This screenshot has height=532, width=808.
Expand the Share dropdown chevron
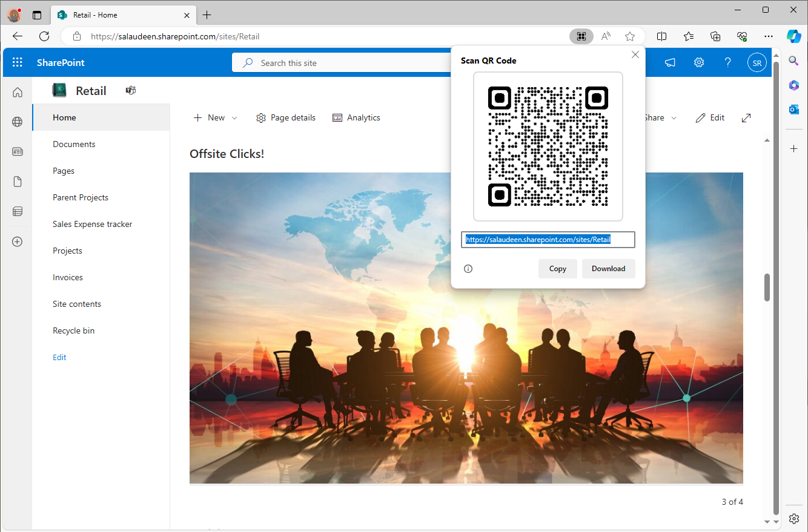click(675, 117)
